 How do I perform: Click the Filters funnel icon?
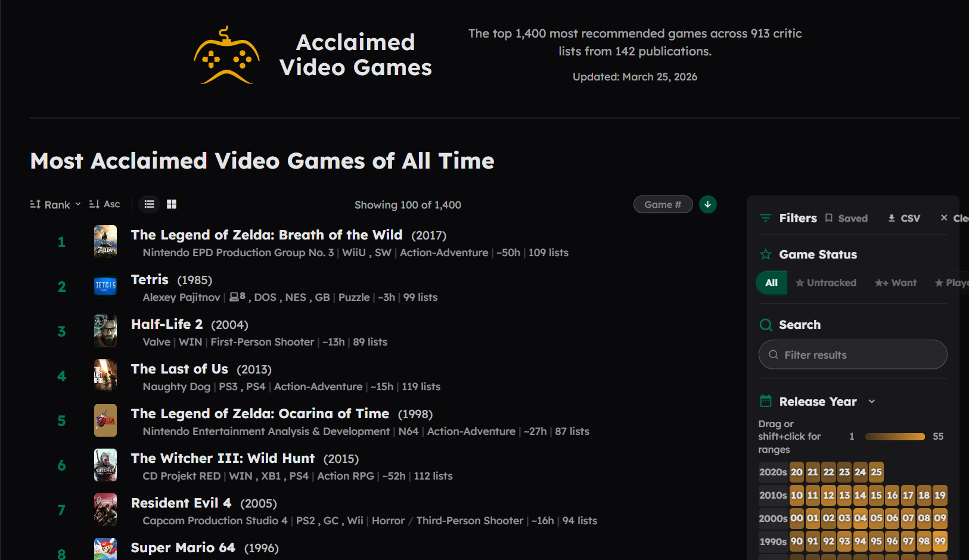[x=766, y=218]
